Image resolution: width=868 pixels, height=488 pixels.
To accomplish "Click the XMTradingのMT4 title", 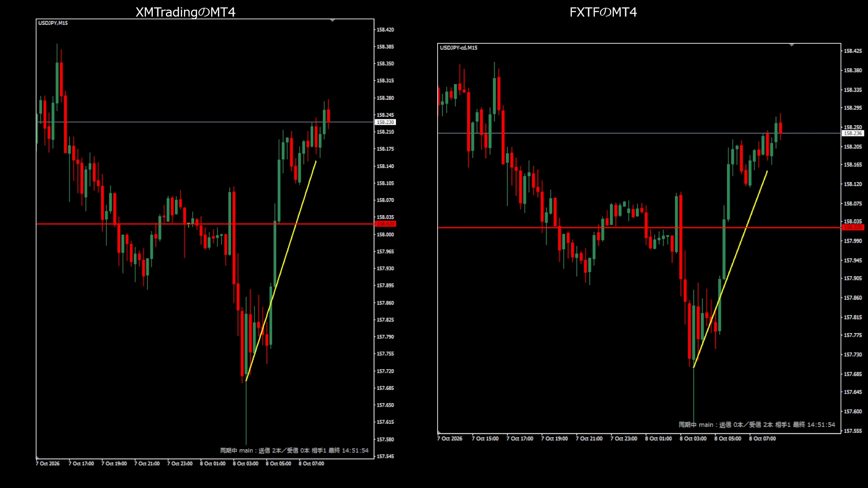I will pos(185,12).
